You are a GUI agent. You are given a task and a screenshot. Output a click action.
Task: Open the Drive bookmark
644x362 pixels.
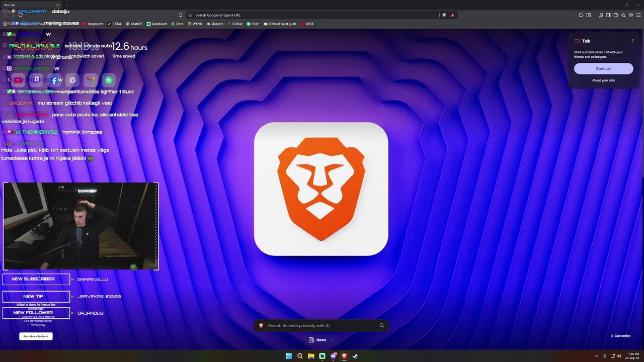(x=177, y=24)
